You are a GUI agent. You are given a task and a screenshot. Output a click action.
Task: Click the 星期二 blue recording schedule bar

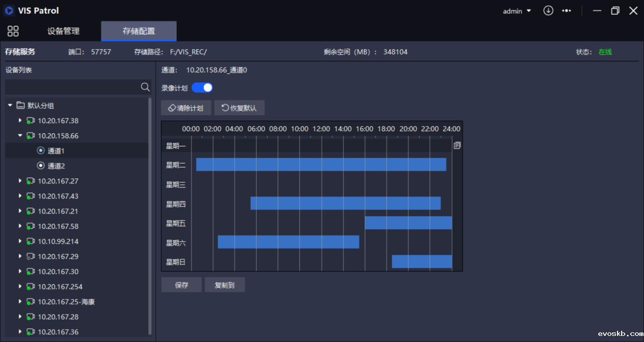coord(321,165)
